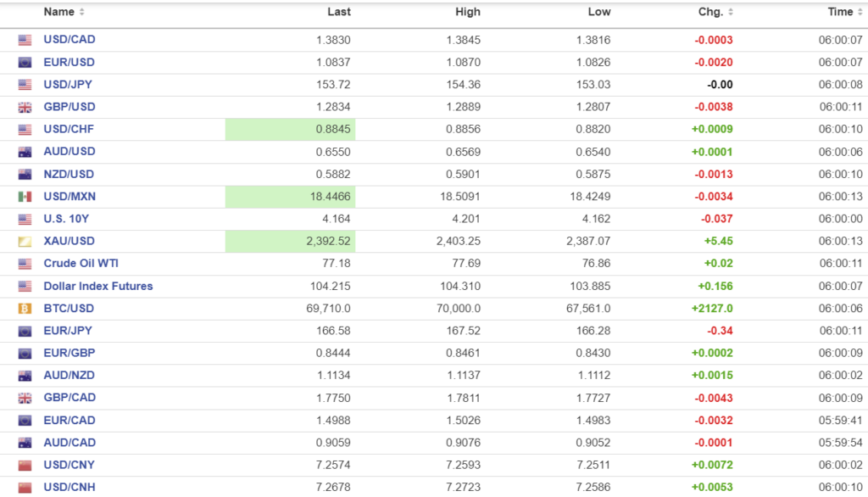Click the China flag beside USD/CNY
Image resolution: width=868 pixels, height=497 pixels.
25,465
